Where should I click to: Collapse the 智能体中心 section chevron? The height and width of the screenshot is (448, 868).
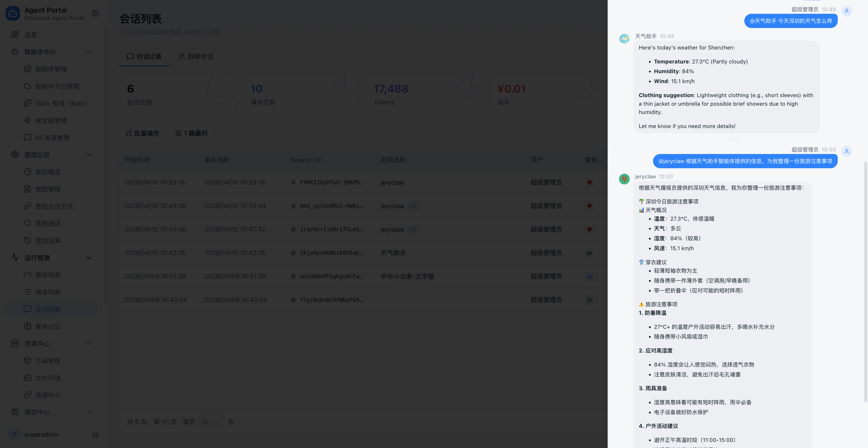click(89, 52)
